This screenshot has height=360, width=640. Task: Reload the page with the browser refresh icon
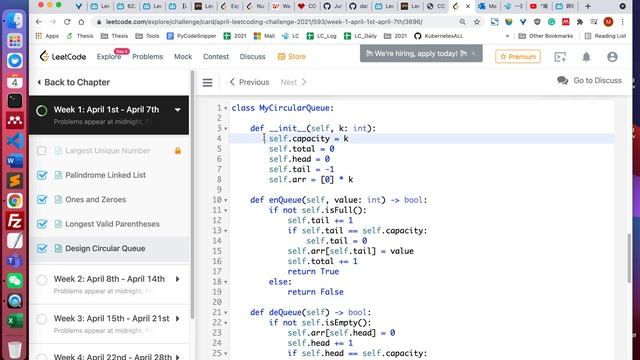pos(67,22)
